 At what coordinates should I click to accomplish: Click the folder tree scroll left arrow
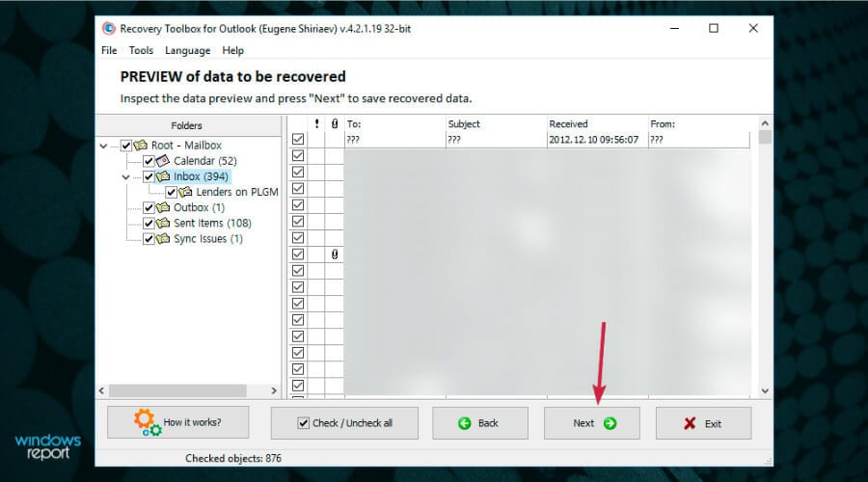click(x=102, y=390)
